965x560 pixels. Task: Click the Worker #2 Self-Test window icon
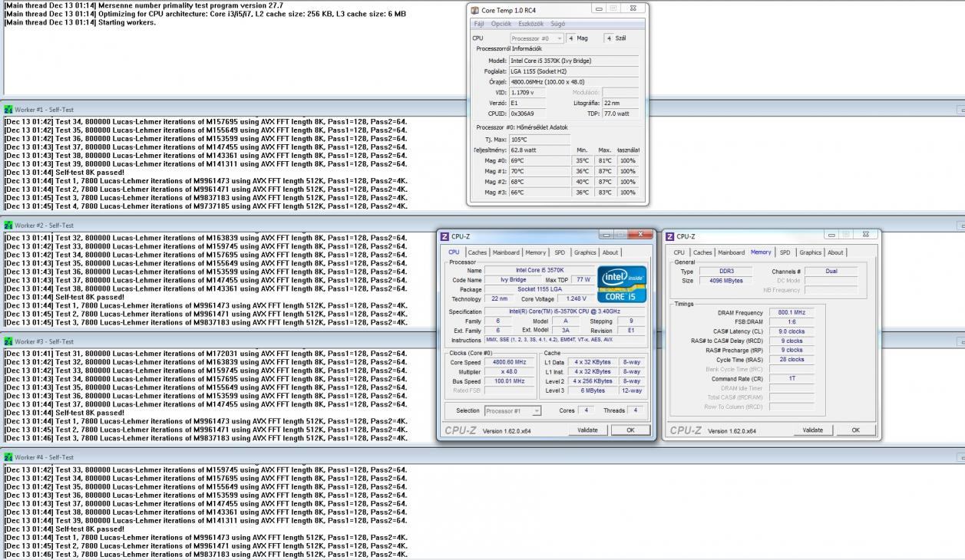point(8,225)
